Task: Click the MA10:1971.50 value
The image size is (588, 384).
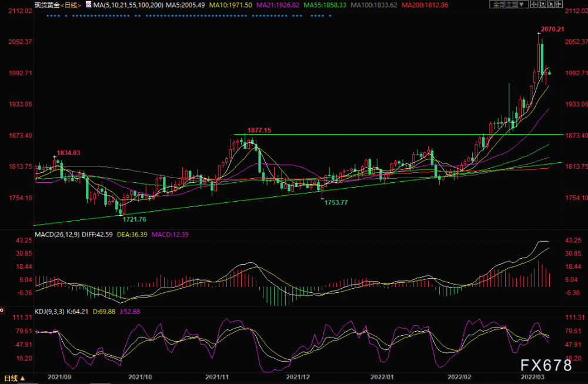Action: pos(230,5)
